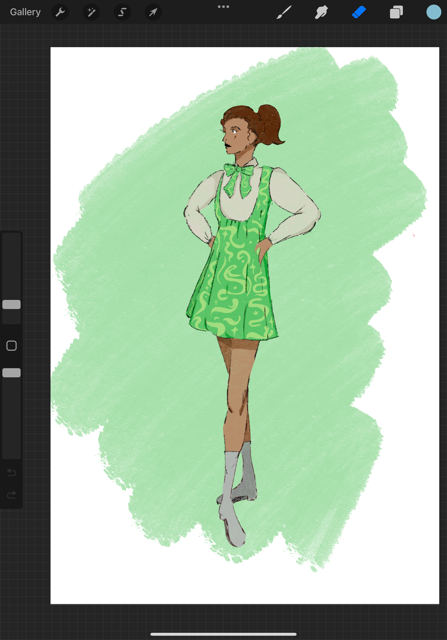Click the brush opacity slider handle
Screen dimensions: 447x640
(x=11, y=373)
